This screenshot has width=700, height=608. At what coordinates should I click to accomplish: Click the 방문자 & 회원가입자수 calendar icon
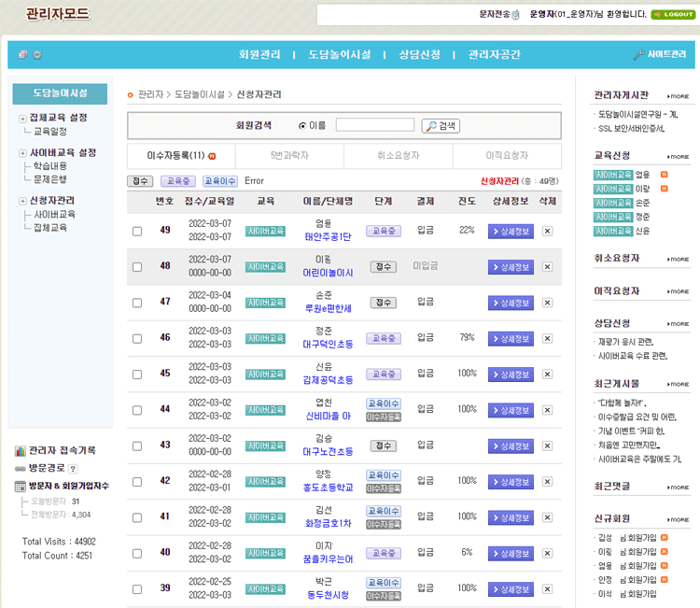[x=21, y=486]
